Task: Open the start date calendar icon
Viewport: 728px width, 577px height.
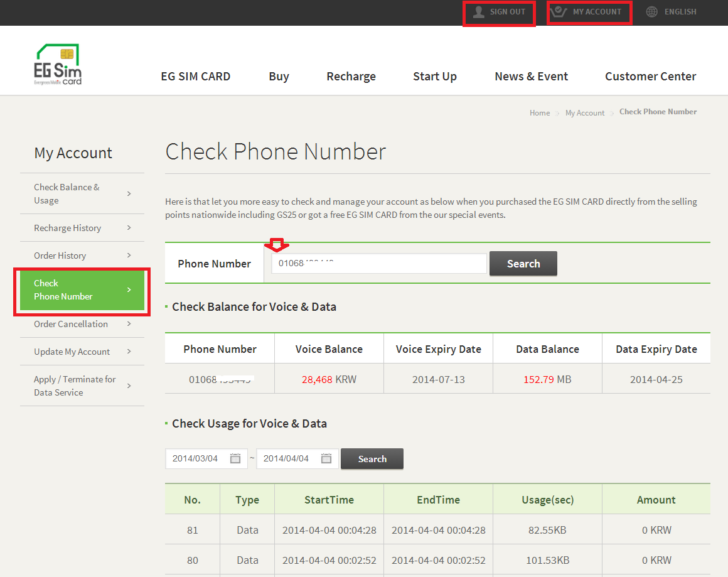Action: pyautogui.click(x=235, y=458)
